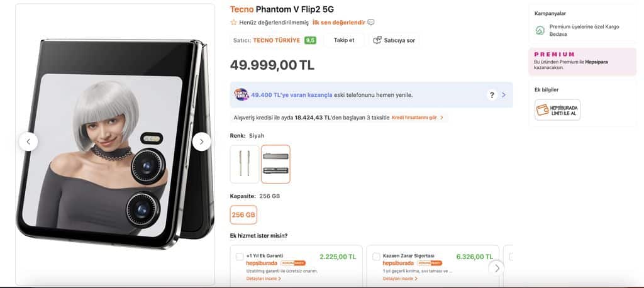Tick the +1 Yıl Ek Garanti checkbox
This screenshot has width=644, height=288.
[x=240, y=257]
